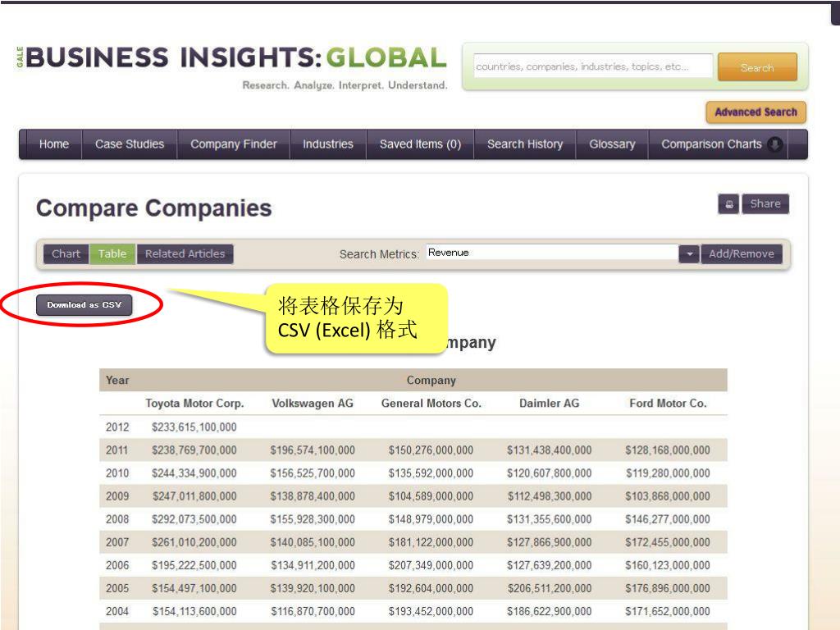Screen dimensions: 840x630
Task: Click the Revenue search metrics field
Action: pos(552,253)
